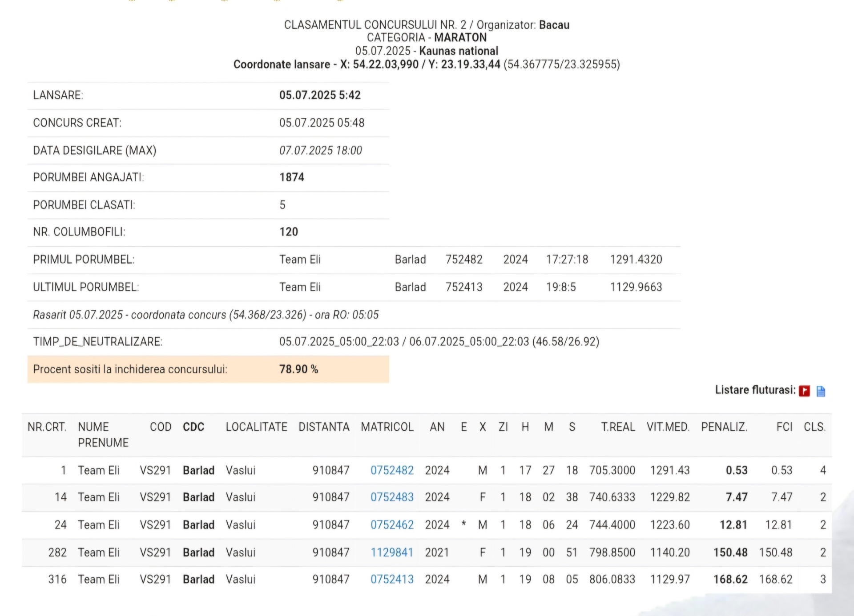
Task: Open pigeon ring link 0752482
Action: [x=392, y=470]
